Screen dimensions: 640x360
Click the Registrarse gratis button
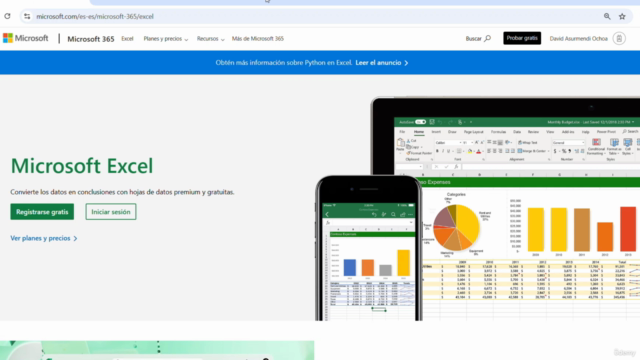click(x=42, y=212)
